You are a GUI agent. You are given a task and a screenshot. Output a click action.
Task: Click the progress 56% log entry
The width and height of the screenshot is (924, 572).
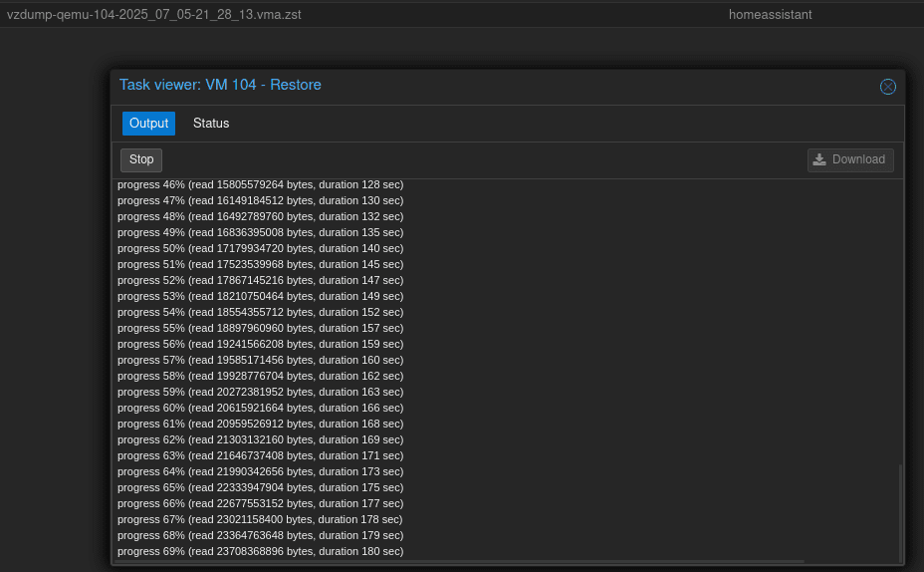tap(260, 344)
